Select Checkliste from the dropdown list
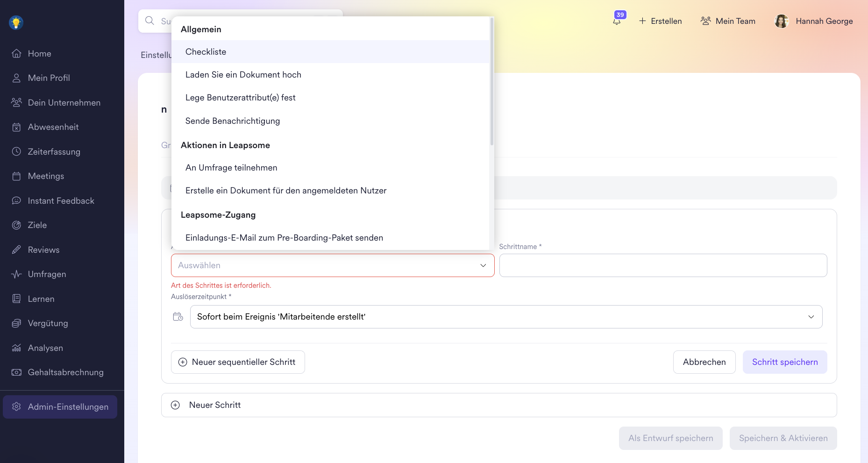Screen dimensions: 868x463 pyautogui.click(x=206, y=52)
